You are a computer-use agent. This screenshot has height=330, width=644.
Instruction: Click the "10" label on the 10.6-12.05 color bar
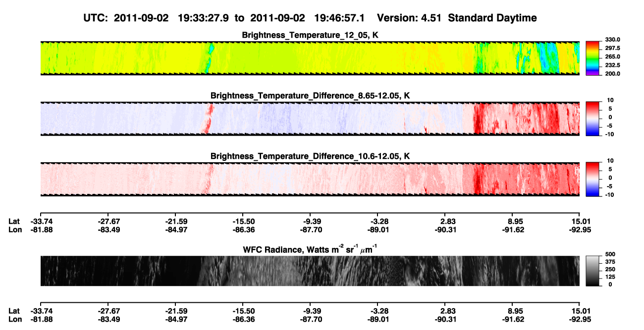click(610, 161)
